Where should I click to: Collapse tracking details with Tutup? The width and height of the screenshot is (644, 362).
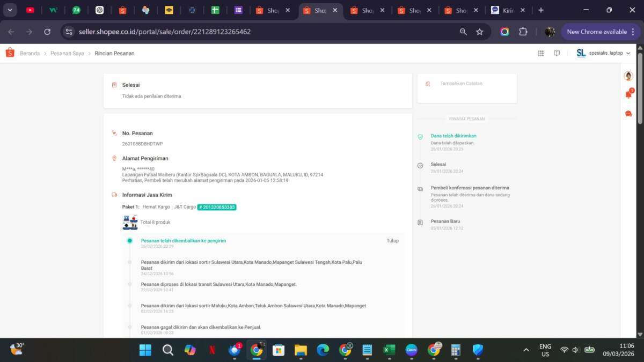pos(392,241)
